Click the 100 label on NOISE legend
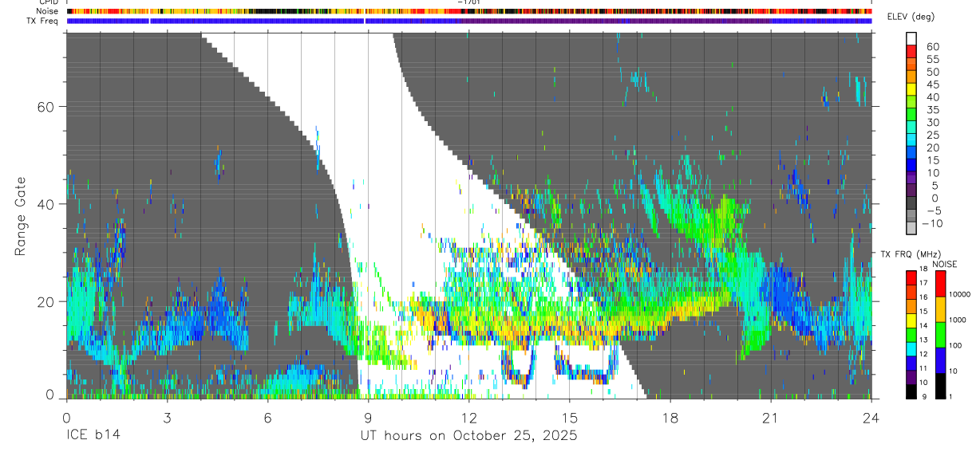Image resolution: width=980 pixels, height=452 pixels. [954, 345]
